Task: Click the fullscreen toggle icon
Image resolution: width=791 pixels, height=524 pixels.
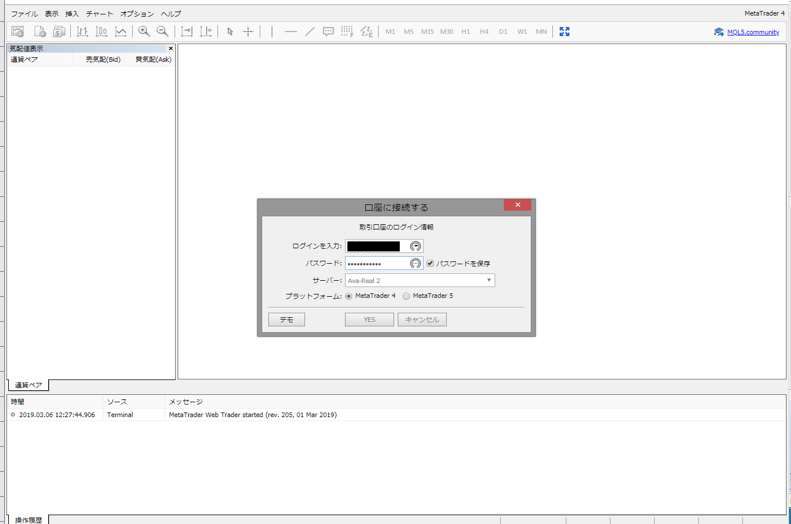Action: [564, 32]
